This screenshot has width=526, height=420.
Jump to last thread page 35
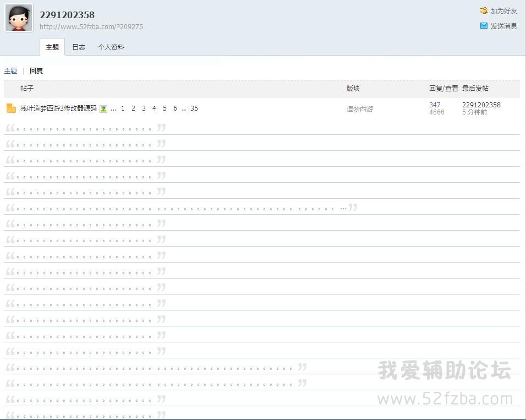(x=194, y=108)
